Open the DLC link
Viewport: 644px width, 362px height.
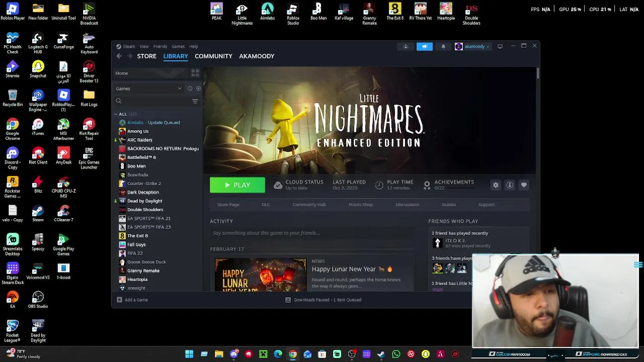point(266,205)
